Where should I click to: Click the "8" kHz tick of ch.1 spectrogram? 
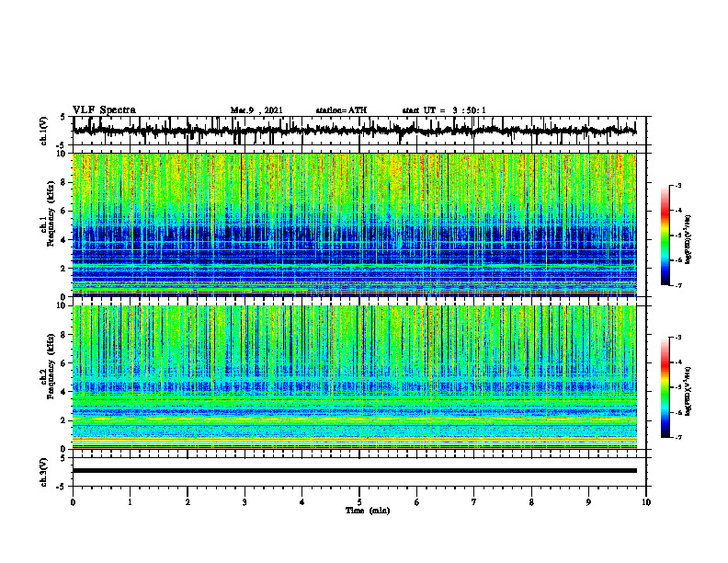(x=64, y=182)
